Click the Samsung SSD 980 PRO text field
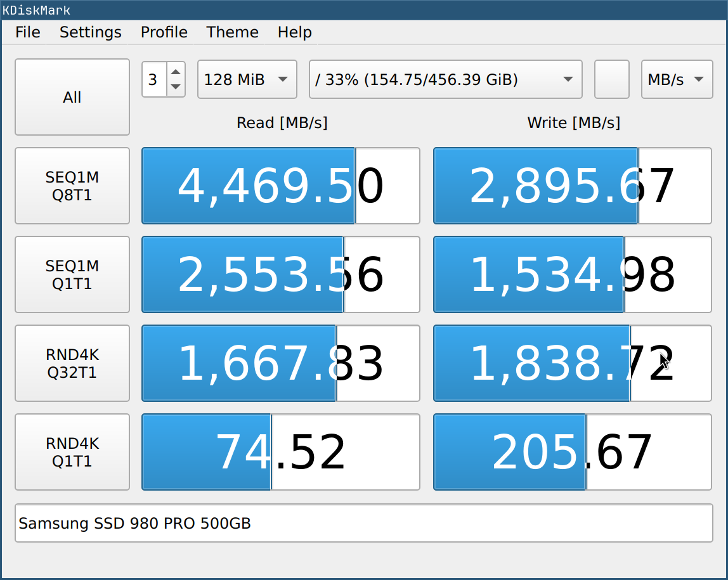The width and height of the screenshot is (728, 580). (364, 523)
